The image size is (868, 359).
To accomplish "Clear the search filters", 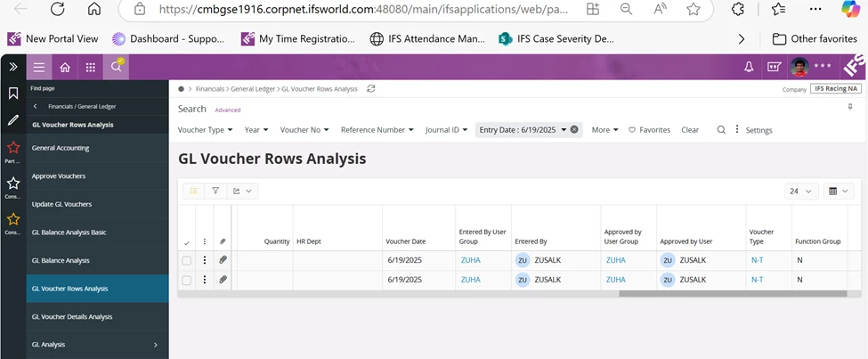I will tap(690, 130).
